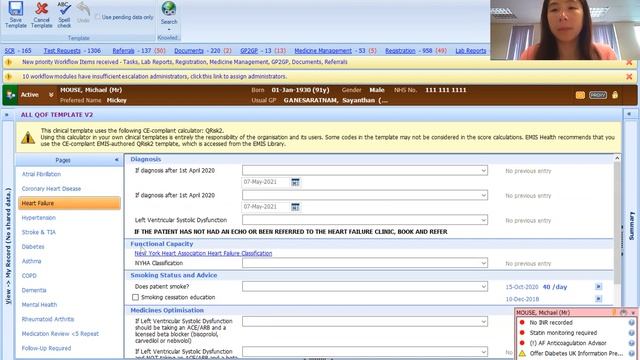Viewport: 640px width, 360px height.
Task: Open info for AF Anticoagulation Advisor alert
Action: pos(631,343)
